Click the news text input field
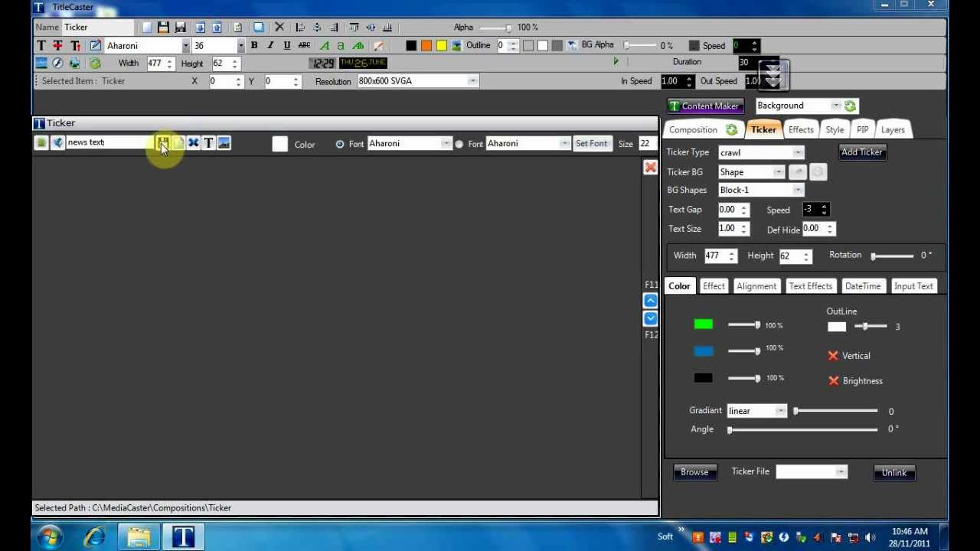980x551 pixels. coord(109,142)
